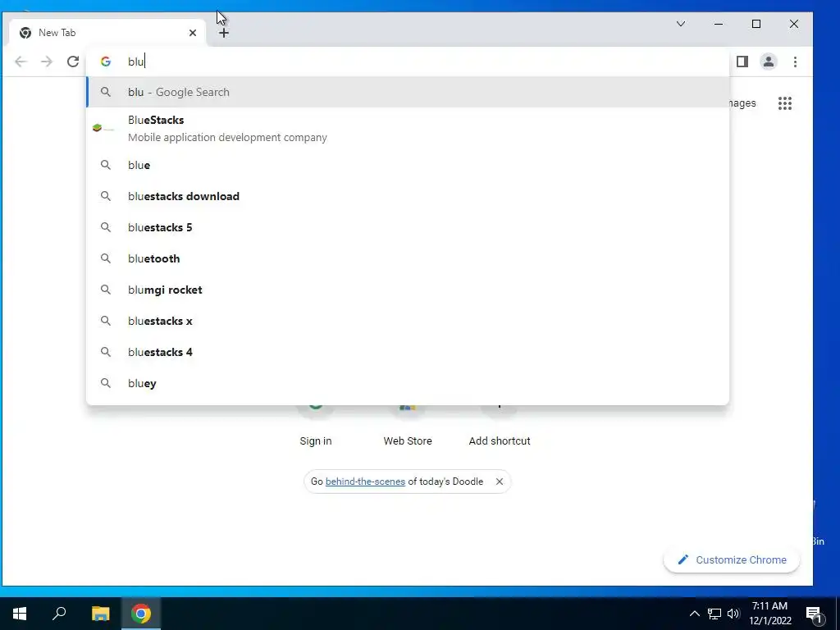
Task: Follow the behind-the-scenes link
Action: coord(365,482)
